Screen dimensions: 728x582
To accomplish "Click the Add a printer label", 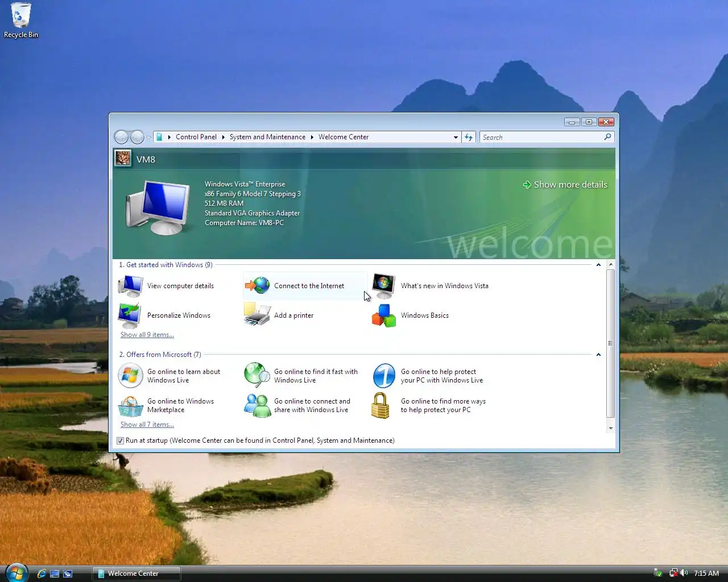I will [293, 315].
